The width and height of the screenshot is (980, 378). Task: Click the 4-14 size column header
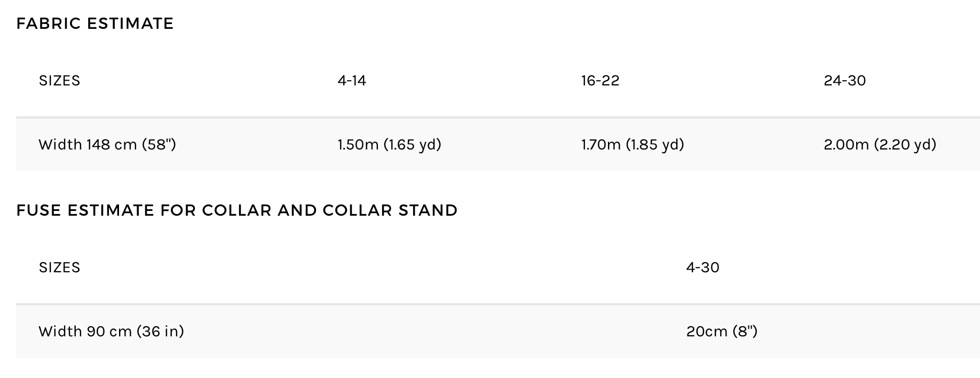352,81
